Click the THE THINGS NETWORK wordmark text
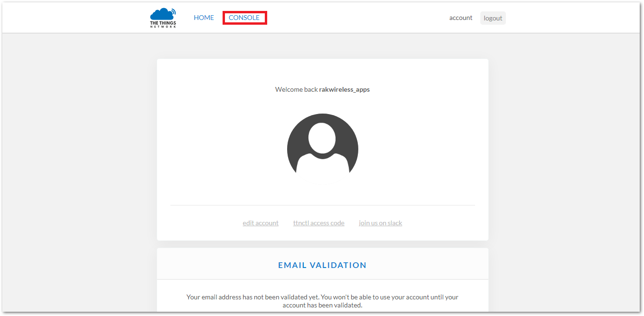The image size is (644, 316). pyautogui.click(x=163, y=25)
